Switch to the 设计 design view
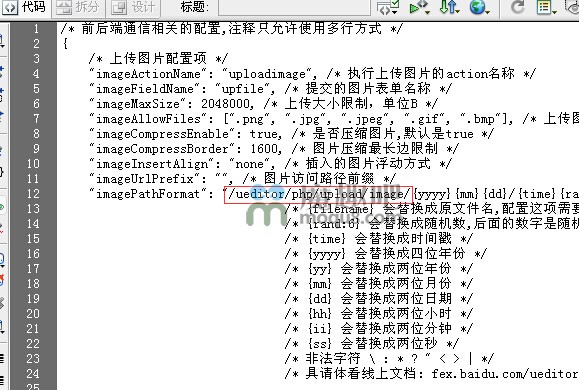The width and height of the screenshot is (579, 390). (x=133, y=7)
